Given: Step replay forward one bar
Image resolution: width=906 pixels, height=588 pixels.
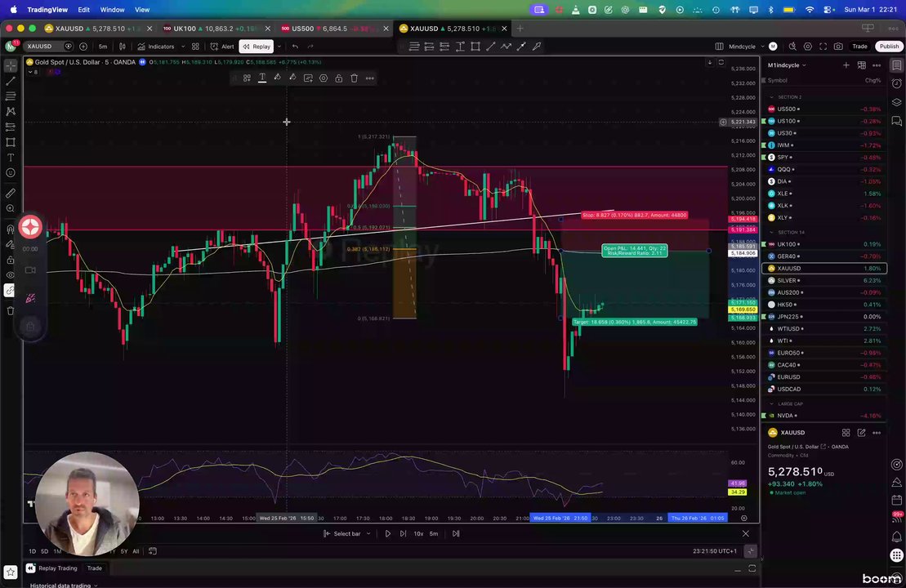Looking at the screenshot, I should pyautogui.click(x=403, y=534).
